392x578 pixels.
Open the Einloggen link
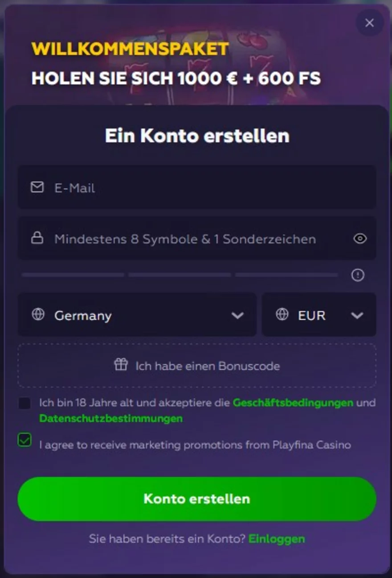[x=277, y=539]
